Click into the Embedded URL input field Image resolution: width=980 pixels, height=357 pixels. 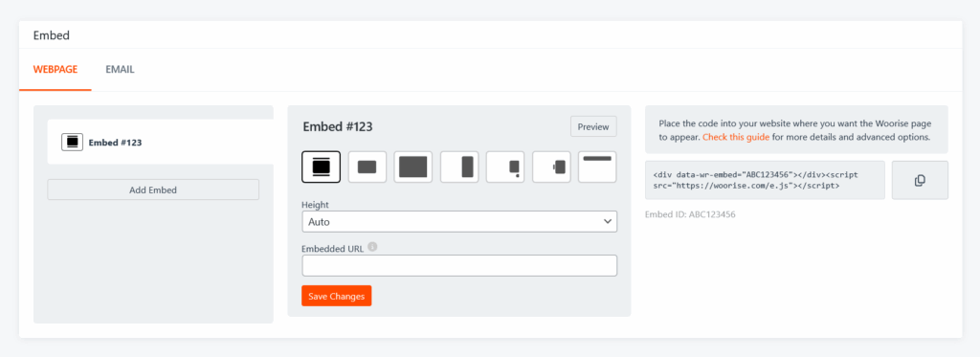459,265
